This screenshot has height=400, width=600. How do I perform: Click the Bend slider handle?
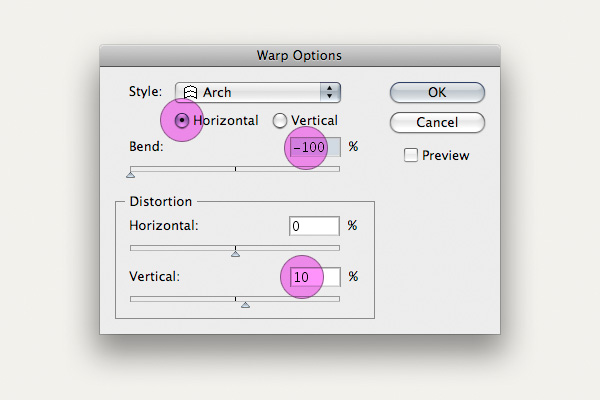click(130, 175)
